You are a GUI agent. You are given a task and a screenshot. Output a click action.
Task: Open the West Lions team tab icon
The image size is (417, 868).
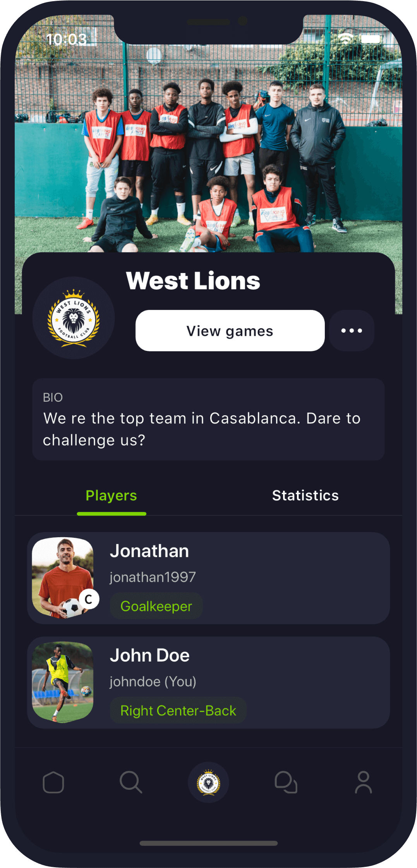coord(208,782)
